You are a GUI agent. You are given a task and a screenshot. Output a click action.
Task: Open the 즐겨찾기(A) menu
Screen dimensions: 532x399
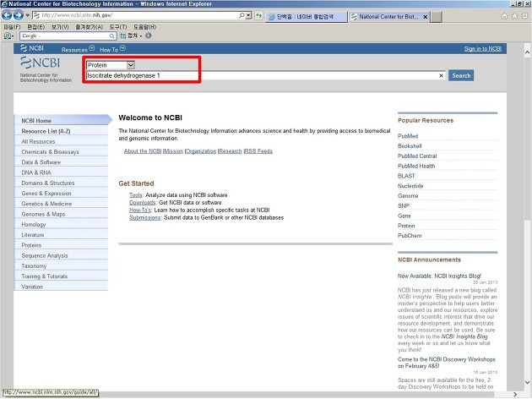pos(89,27)
